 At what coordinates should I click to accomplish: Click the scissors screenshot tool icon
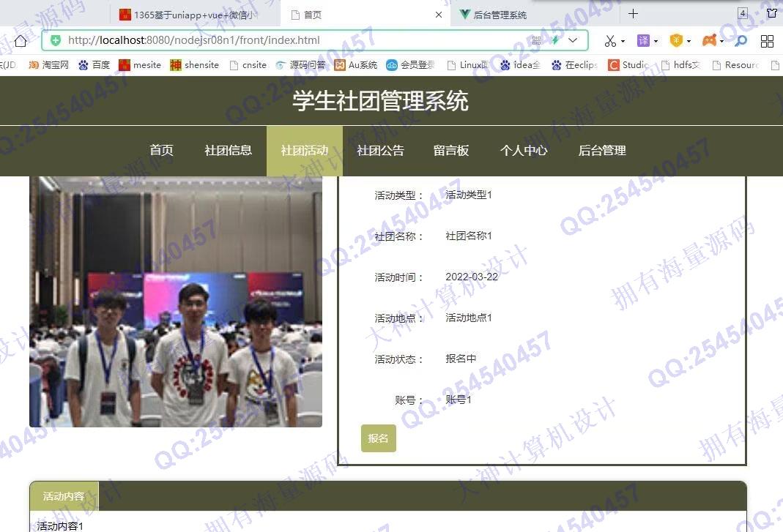[x=609, y=41]
